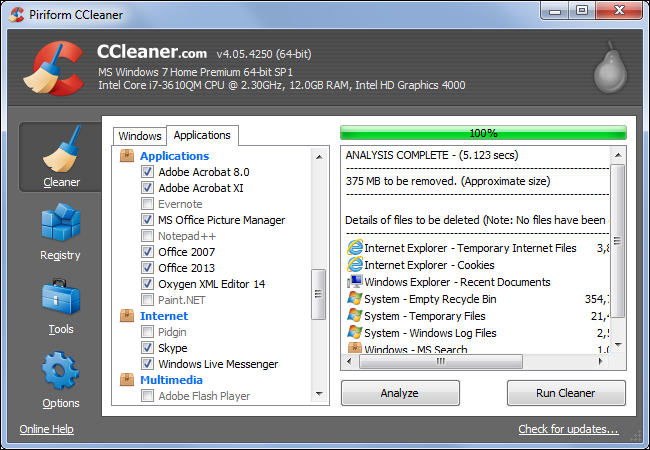
Task: Click the Multimedia category box icon
Action: click(127, 380)
